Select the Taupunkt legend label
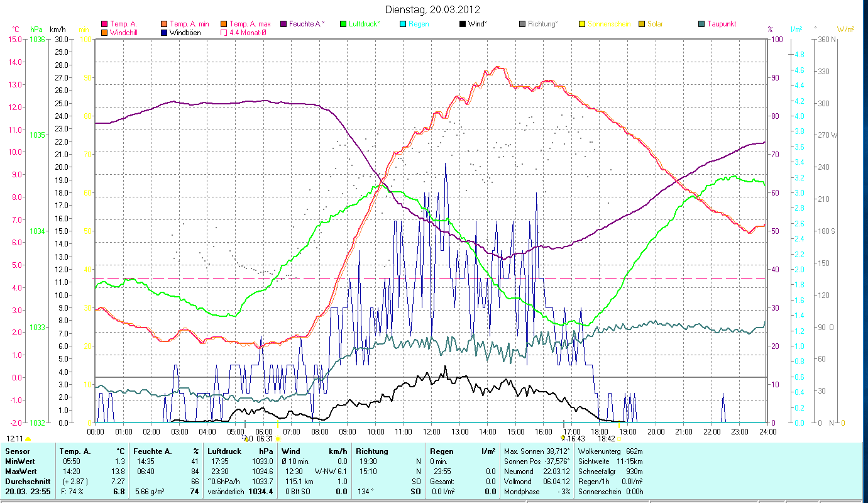Viewport: 868px width, 503px height. (x=722, y=24)
